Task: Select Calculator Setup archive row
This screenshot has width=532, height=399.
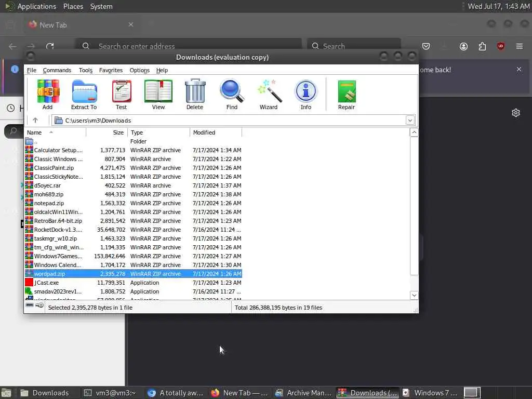Action: click(134, 150)
